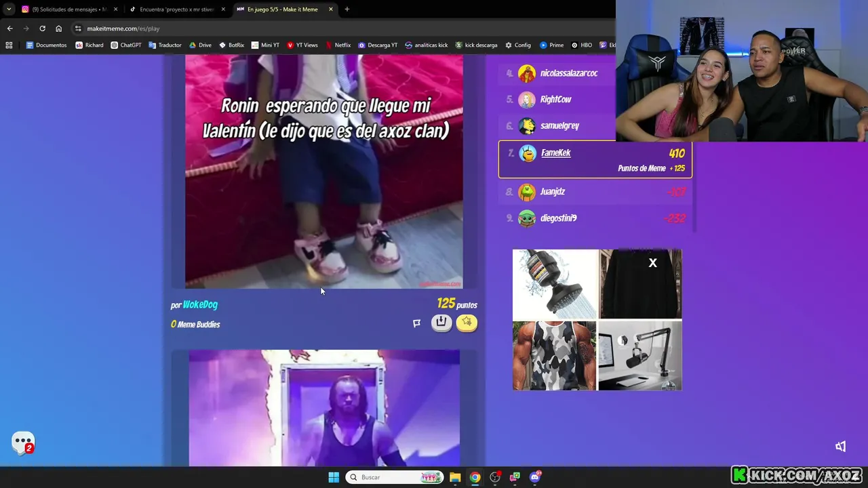Open the Descarga YT bookmark

pyautogui.click(x=378, y=45)
